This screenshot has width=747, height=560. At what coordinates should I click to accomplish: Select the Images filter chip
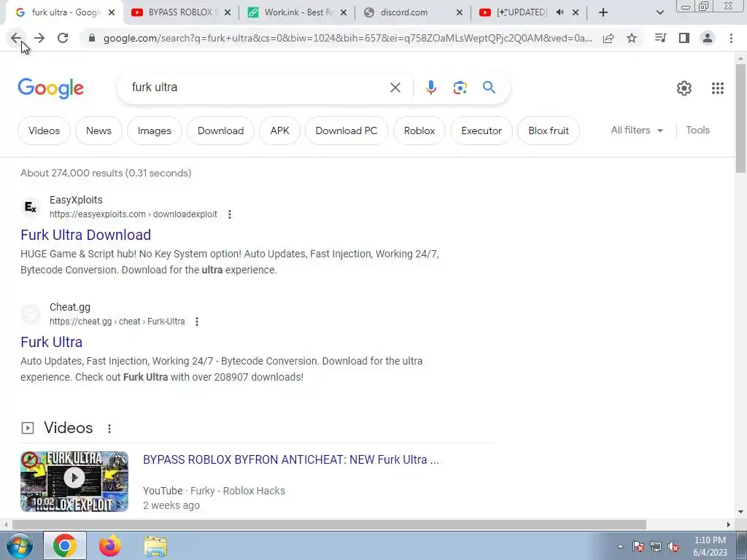(155, 131)
